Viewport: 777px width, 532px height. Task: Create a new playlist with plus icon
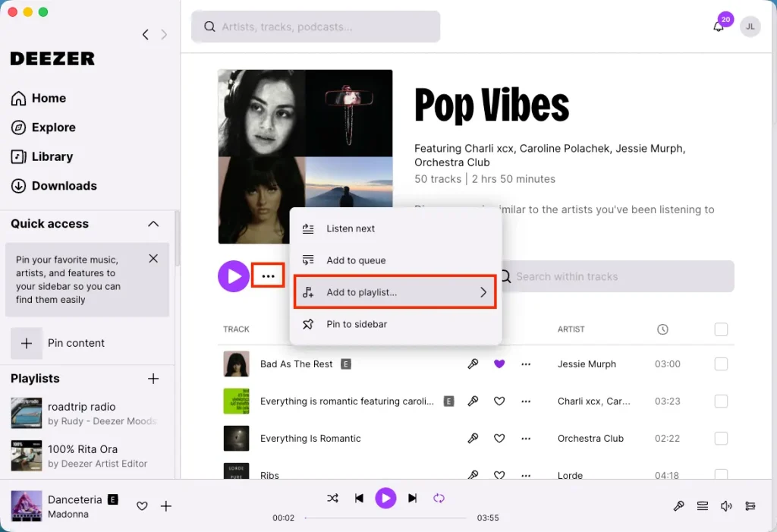point(153,379)
